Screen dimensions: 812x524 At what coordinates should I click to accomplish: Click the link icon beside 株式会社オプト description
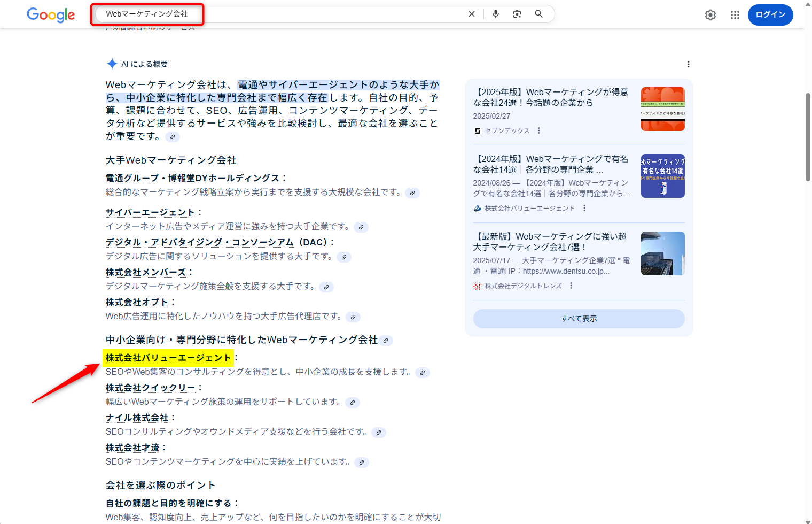(x=353, y=317)
